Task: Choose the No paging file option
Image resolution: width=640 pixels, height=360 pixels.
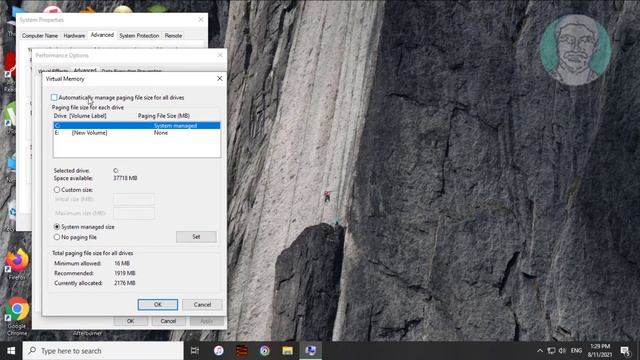Action: point(57,237)
